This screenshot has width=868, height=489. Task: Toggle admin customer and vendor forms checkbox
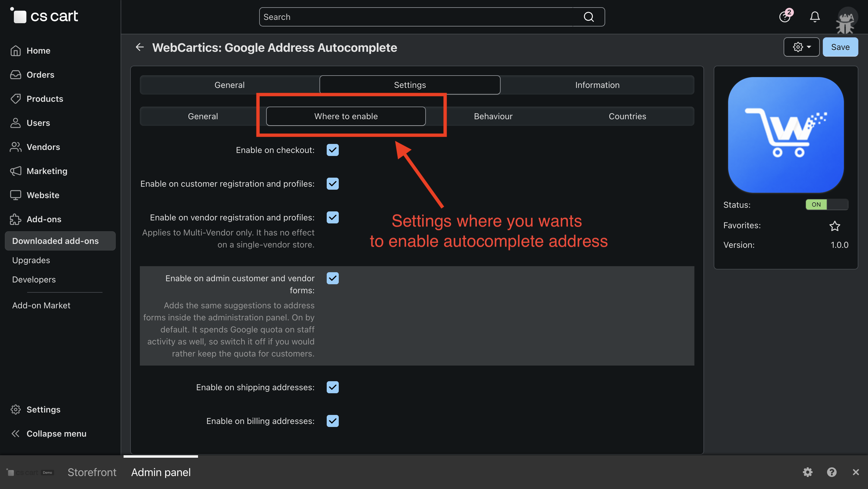click(x=332, y=278)
